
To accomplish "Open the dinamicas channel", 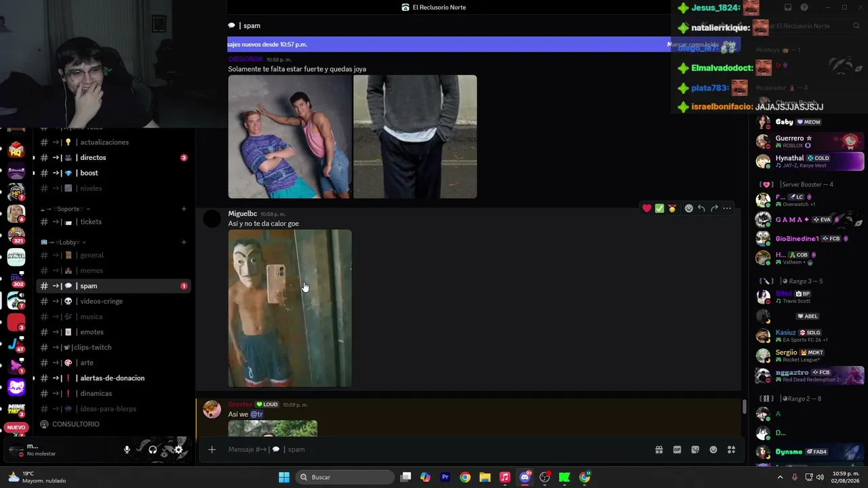I will pyautogui.click(x=113, y=393).
